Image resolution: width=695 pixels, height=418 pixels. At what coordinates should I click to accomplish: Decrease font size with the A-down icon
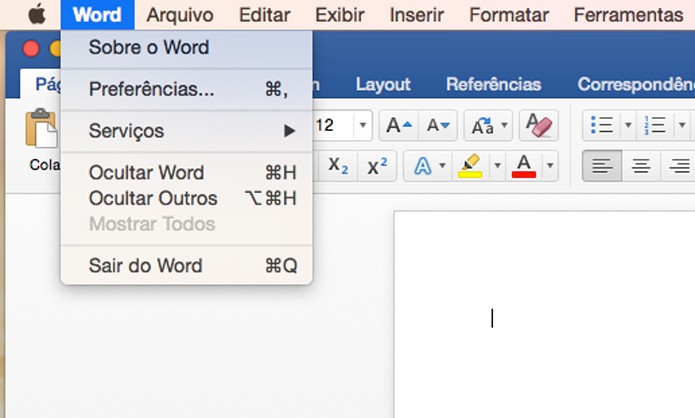(438, 126)
